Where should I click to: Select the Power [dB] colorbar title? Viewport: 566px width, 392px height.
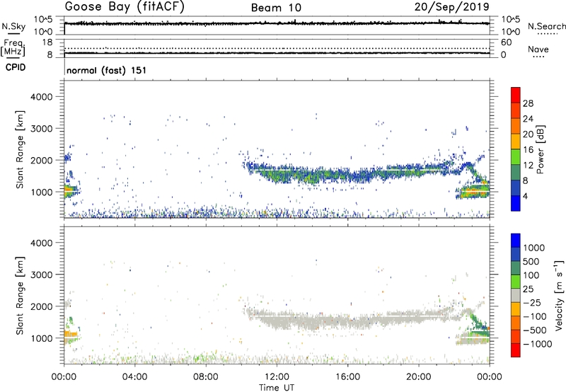point(540,149)
